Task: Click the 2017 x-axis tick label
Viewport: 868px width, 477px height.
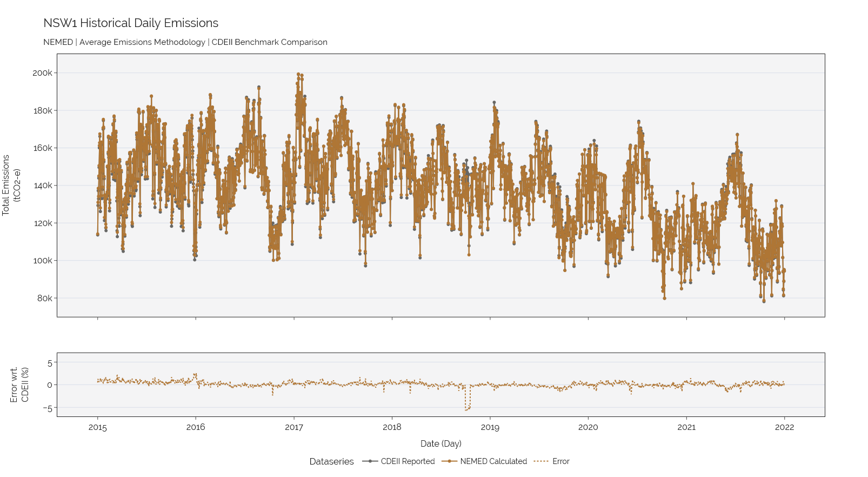Action: pyautogui.click(x=294, y=427)
